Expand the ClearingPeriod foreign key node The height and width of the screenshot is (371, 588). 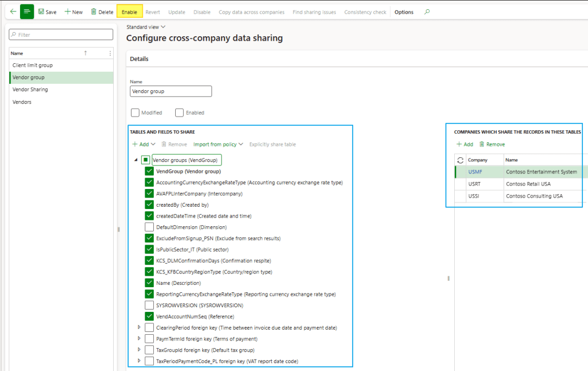pos(139,327)
